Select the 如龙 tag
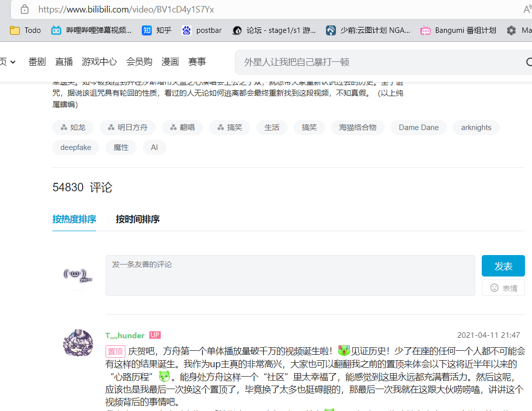 pyautogui.click(x=73, y=128)
